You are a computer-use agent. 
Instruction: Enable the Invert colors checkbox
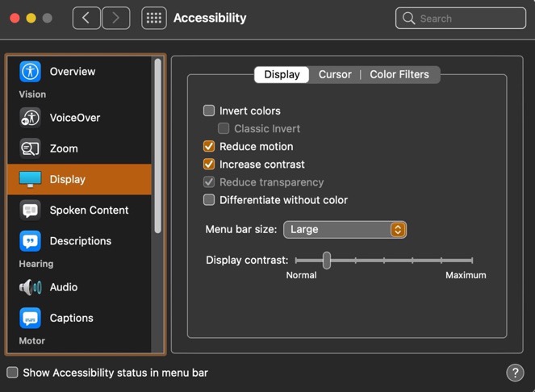pyautogui.click(x=209, y=111)
